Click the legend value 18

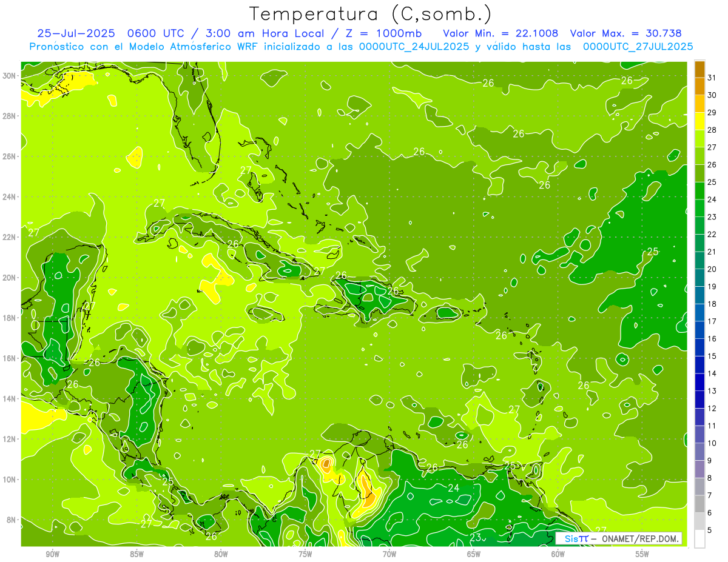[712, 304]
